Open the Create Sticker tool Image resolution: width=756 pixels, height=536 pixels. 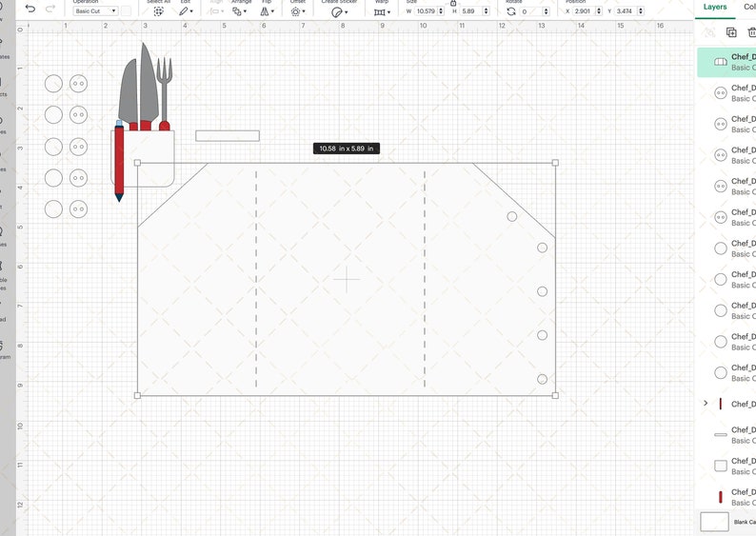[x=339, y=12]
